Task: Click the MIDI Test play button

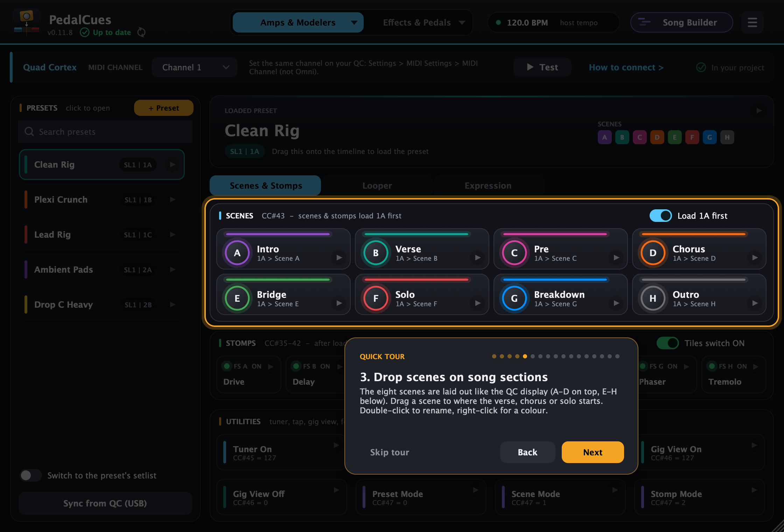Action: 542,67
